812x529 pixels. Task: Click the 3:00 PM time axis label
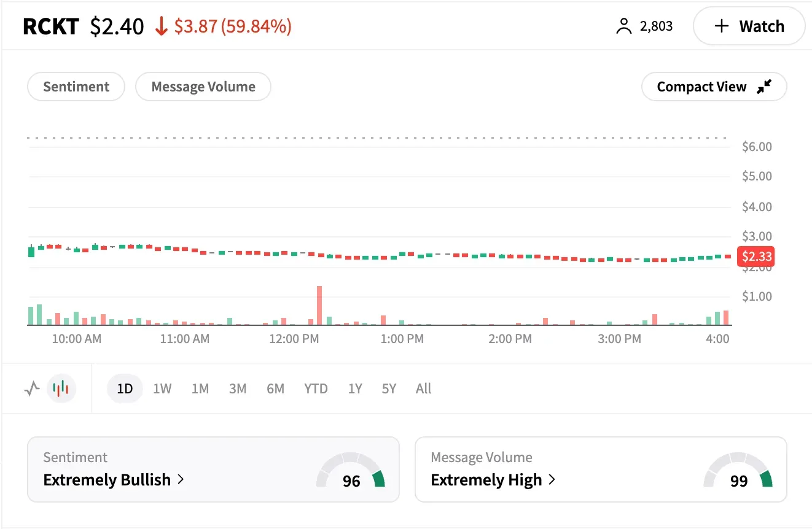619,339
